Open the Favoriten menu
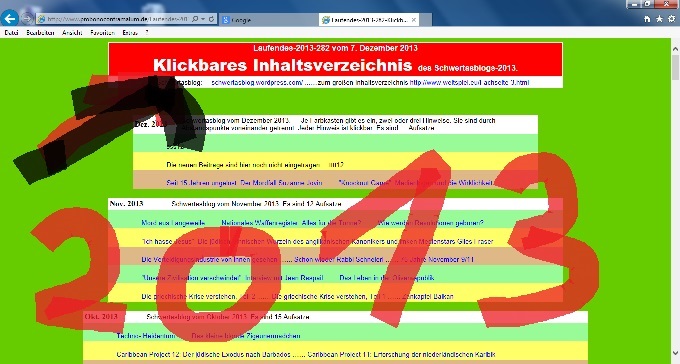Screen dimensions: 680x364 (x=102, y=33)
